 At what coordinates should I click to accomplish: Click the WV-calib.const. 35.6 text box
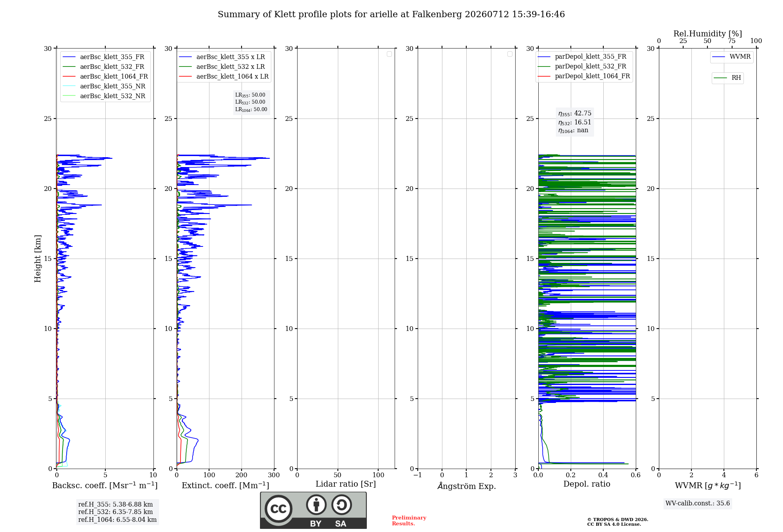click(698, 503)
